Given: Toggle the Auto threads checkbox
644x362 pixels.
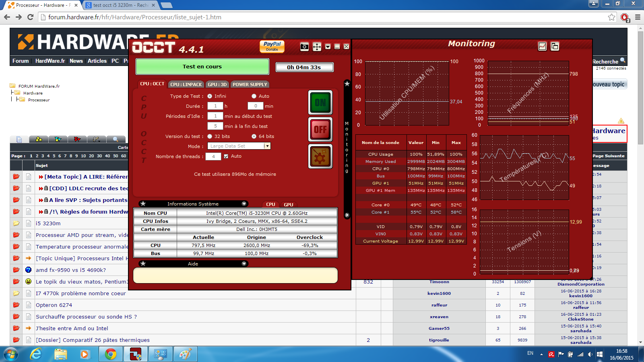Looking at the screenshot, I should [226, 156].
